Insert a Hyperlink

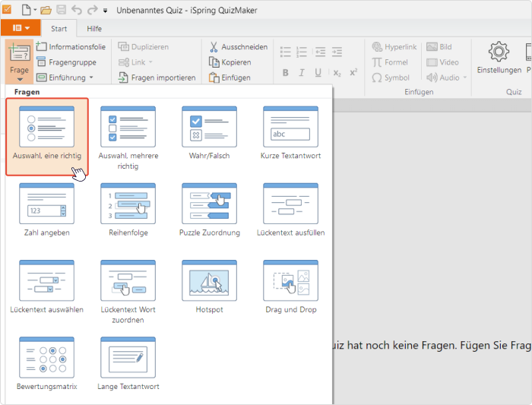coord(394,46)
